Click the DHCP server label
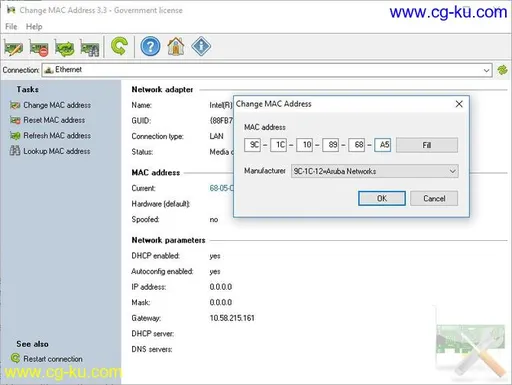Image resolution: width=512 pixels, height=385 pixels. point(153,334)
